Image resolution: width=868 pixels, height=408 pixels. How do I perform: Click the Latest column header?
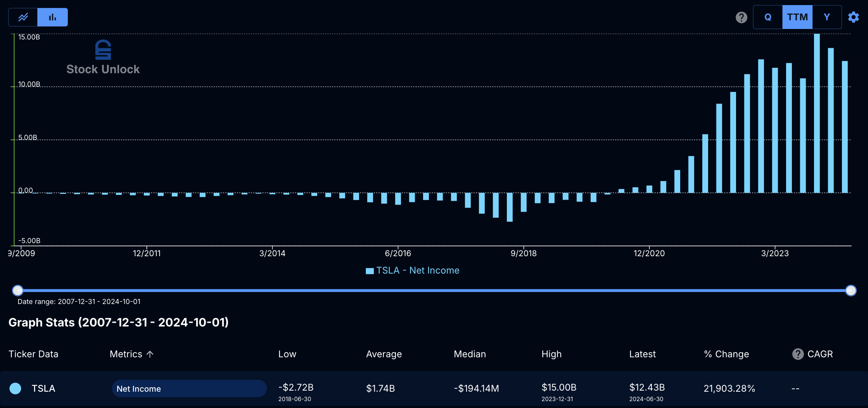[x=642, y=354]
